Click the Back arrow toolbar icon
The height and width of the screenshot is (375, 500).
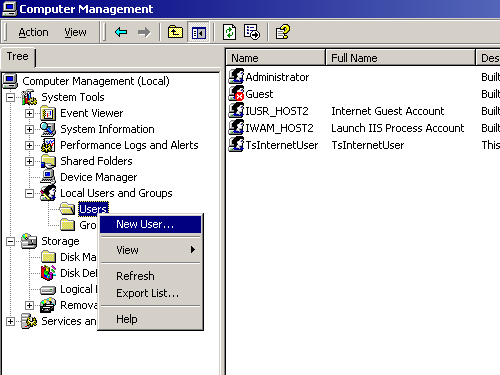121,32
